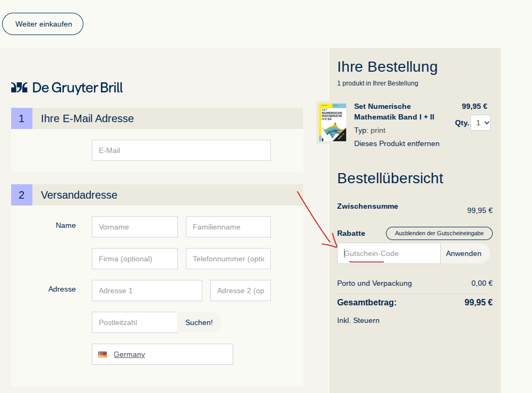Focus the E-Mail input field
This screenshot has width=532, height=393.
coord(181,150)
